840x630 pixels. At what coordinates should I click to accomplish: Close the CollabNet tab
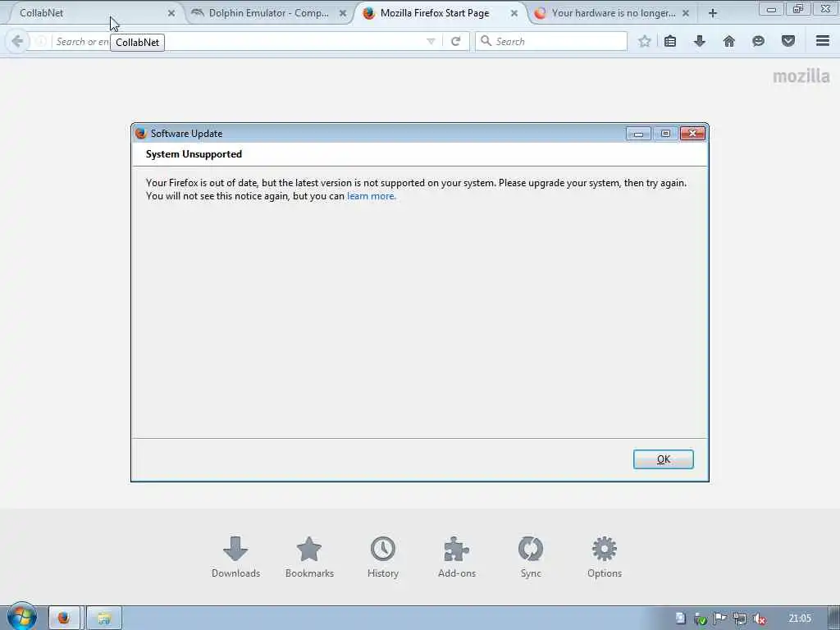pos(171,13)
